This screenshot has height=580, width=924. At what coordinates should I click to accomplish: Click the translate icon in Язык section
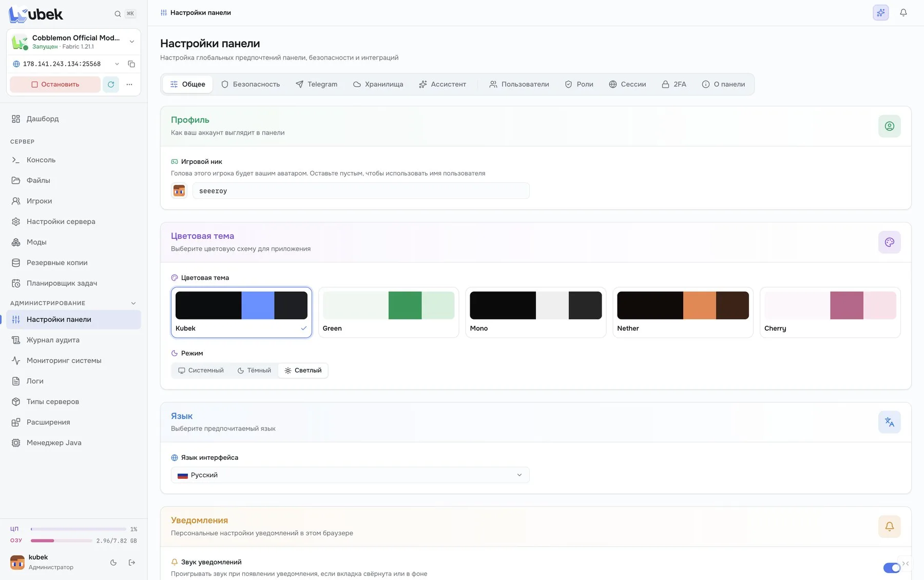pos(890,422)
